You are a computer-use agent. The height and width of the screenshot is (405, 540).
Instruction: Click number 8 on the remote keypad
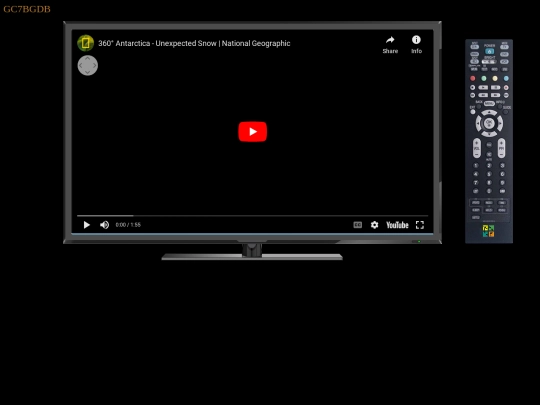pyautogui.click(x=489, y=183)
